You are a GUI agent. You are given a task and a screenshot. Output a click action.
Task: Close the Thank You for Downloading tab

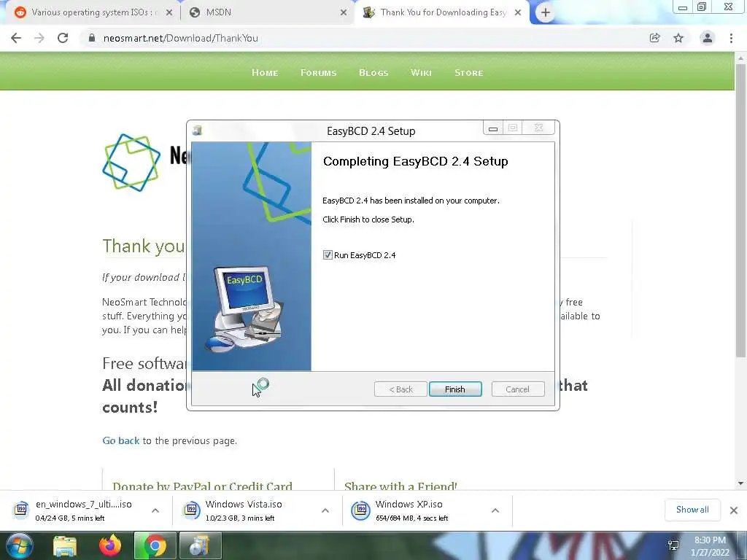click(x=518, y=13)
